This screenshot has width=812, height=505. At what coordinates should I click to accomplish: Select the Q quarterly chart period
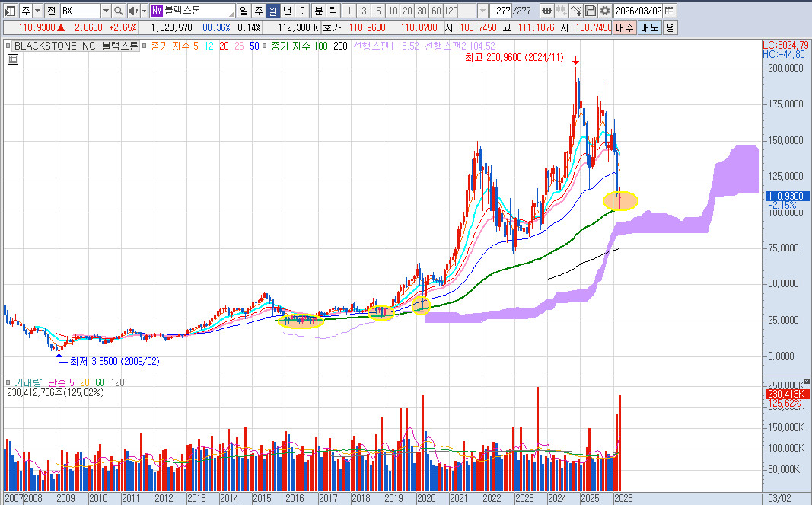tap(302, 11)
